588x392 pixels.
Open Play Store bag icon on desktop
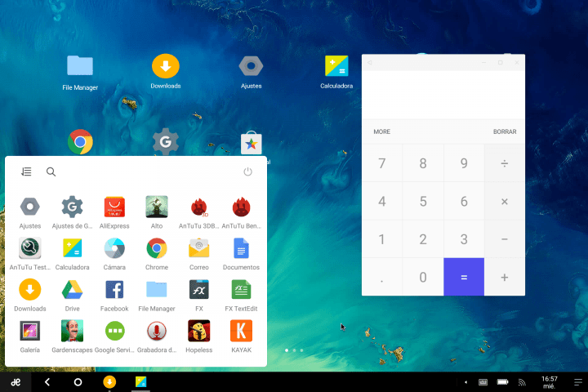click(252, 143)
